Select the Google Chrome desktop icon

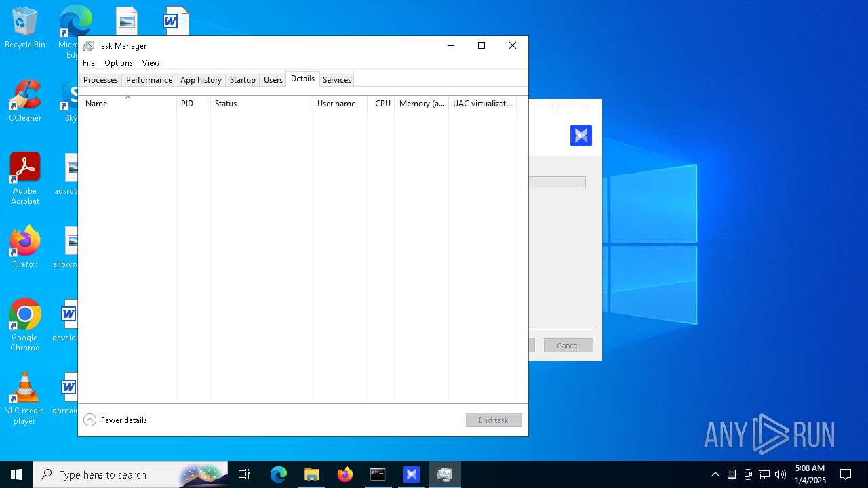click(x=25, y=325)
